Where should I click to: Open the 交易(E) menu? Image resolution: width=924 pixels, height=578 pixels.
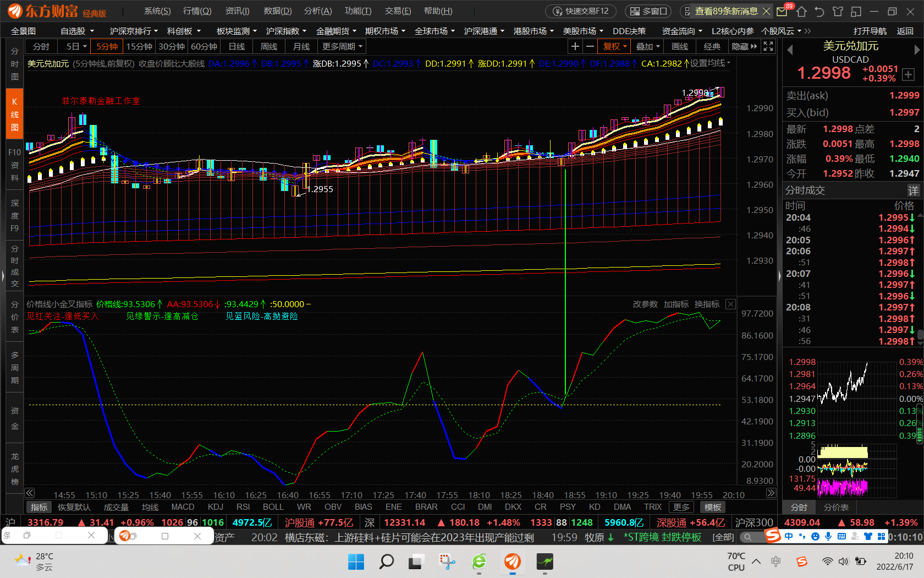tap(398, 11)
